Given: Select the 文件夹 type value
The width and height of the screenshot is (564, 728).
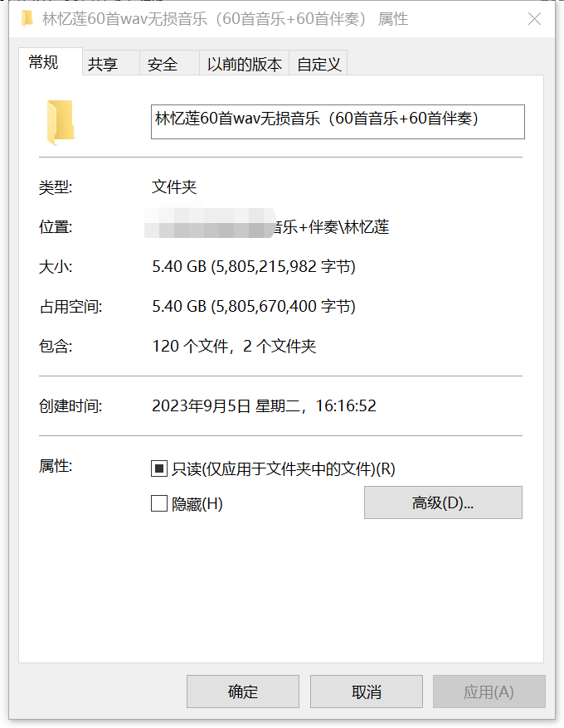Looking at the screenshot, I should point(174,187).
